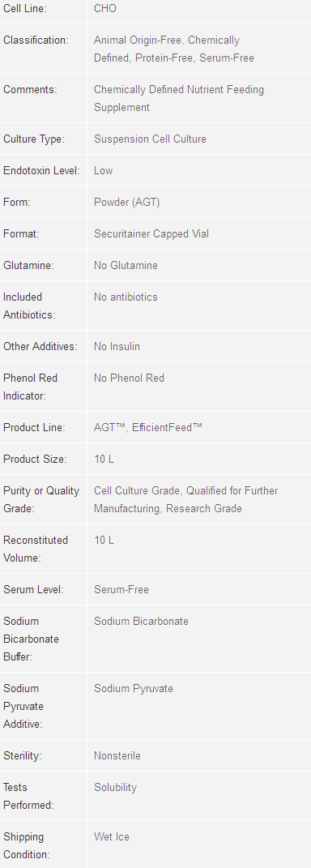Select the No antibiotics value
Screen dimensions: 311x868
(126, 297)
